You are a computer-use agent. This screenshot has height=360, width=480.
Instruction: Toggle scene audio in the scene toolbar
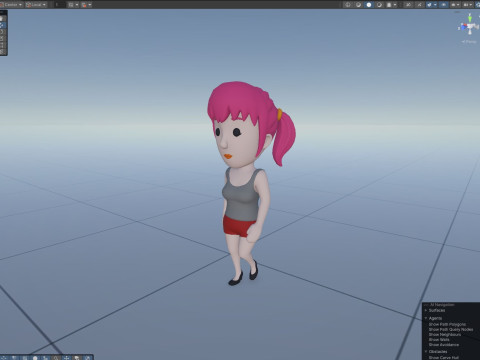[420, 5]
